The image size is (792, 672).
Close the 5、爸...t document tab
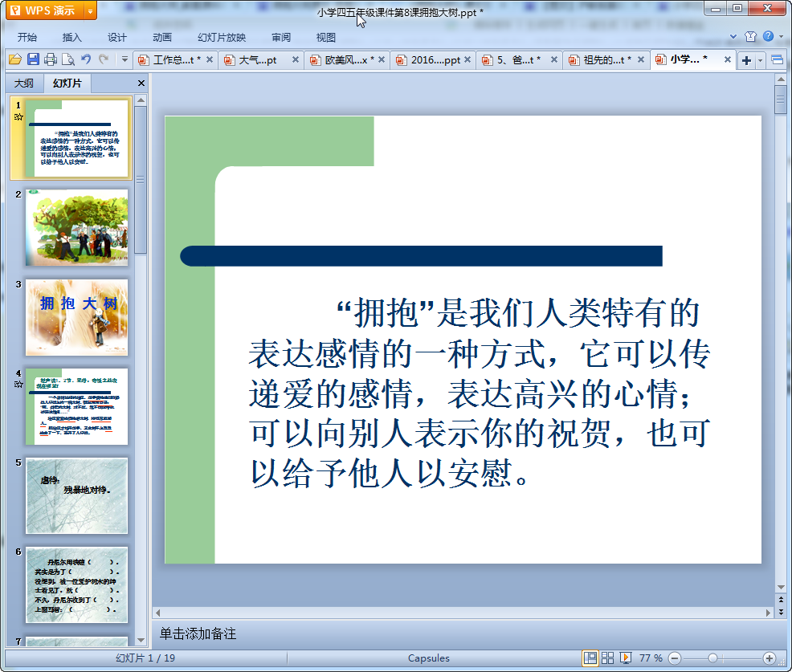tap(554, 59)
